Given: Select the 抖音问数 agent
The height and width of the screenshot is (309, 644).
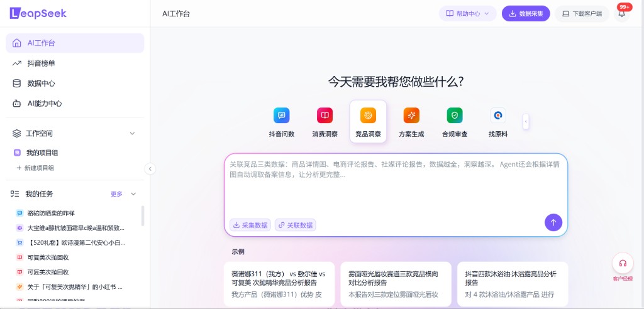Looking at the screenshot, I should click(282, 122).
